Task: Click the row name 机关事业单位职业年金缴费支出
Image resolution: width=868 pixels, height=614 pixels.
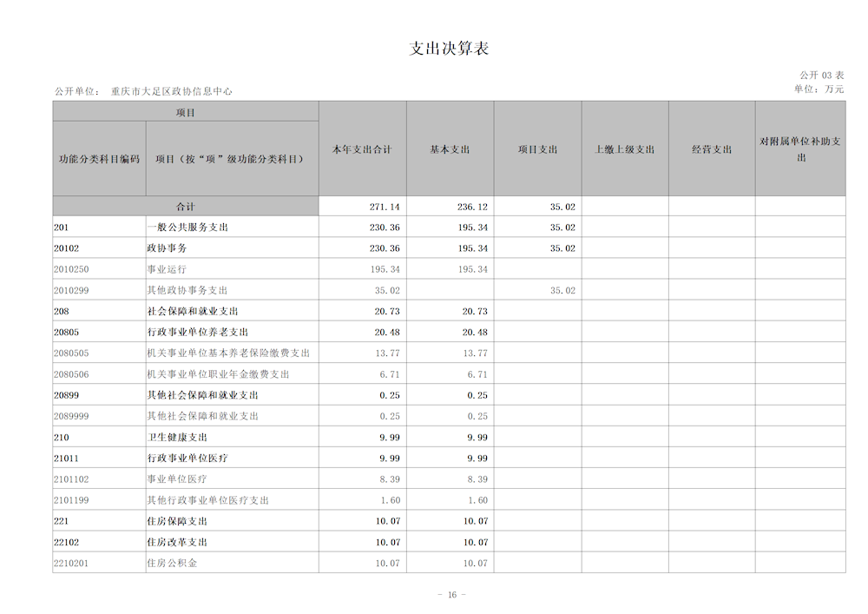Action: (x=218, y=375)
